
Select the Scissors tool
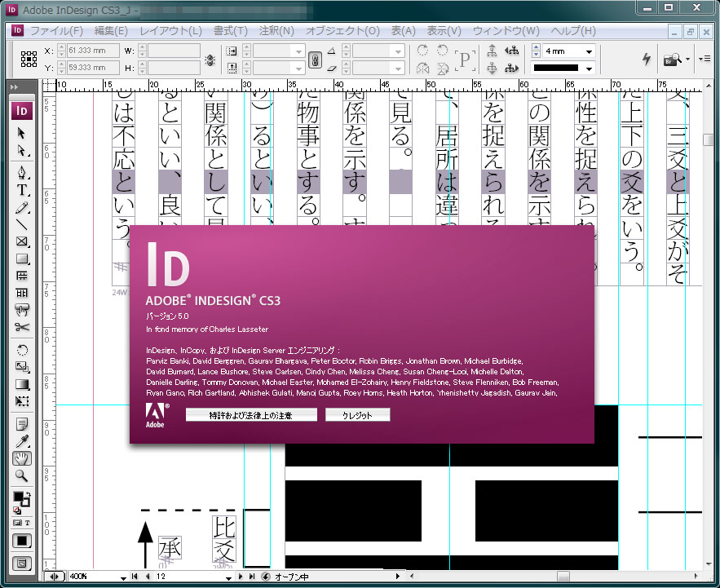point(22,327)
